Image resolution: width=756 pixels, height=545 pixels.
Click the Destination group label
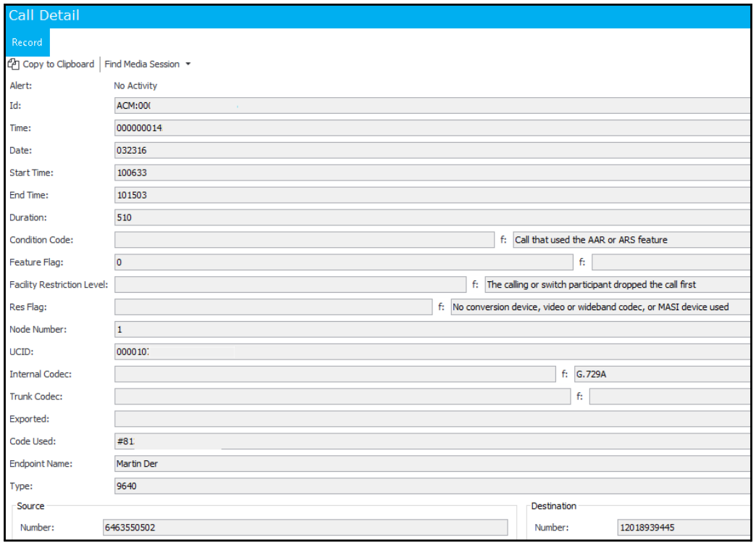553,506
